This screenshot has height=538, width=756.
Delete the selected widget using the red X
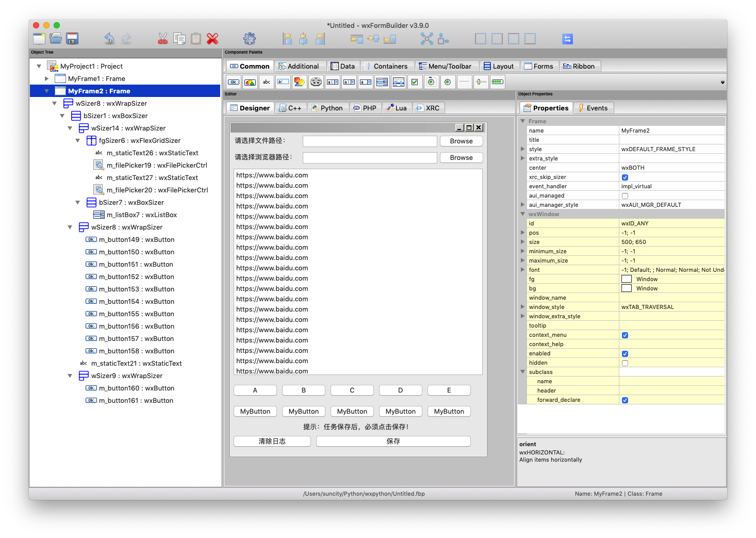tap(212, 38)
